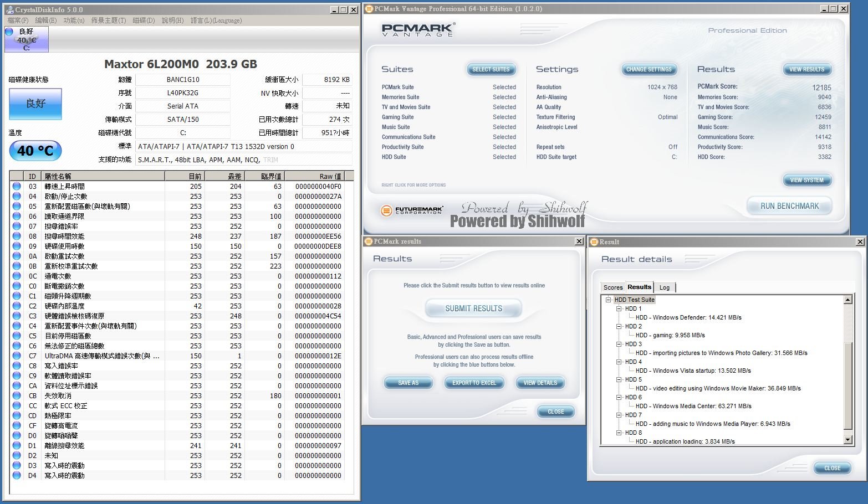Collapse the HDD 8 tree node
This screenshot has height=504, width=868.
(x=619, y=433)
